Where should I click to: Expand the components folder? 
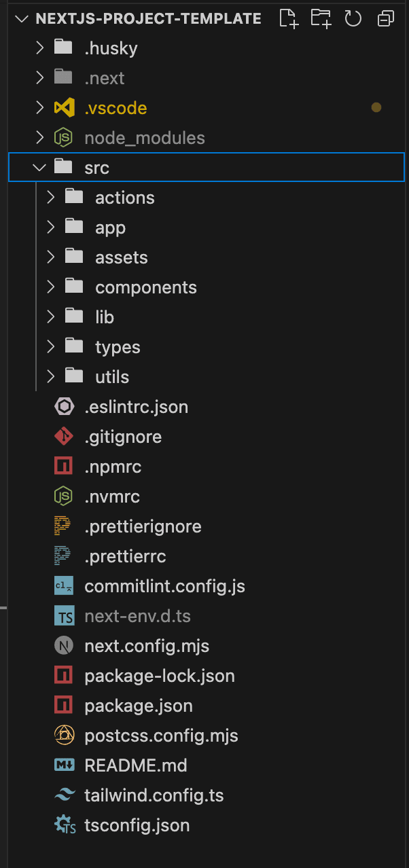50,287
